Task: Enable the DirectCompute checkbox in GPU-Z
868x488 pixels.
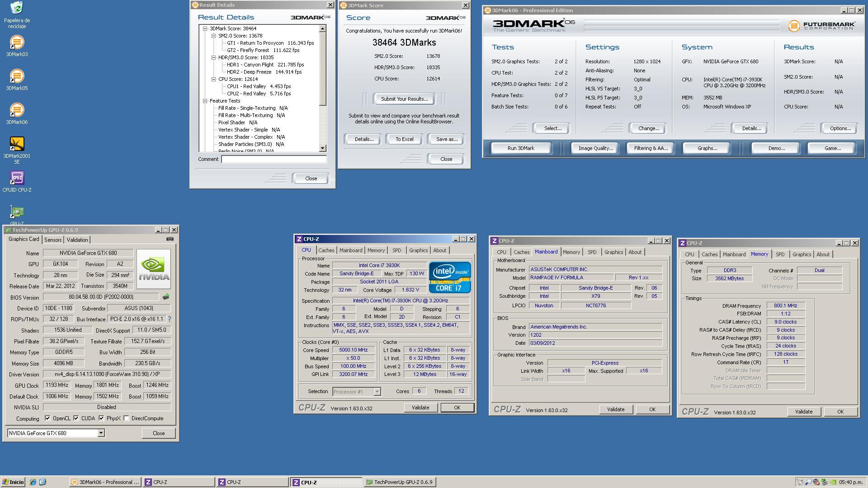Action: [126, 418]
